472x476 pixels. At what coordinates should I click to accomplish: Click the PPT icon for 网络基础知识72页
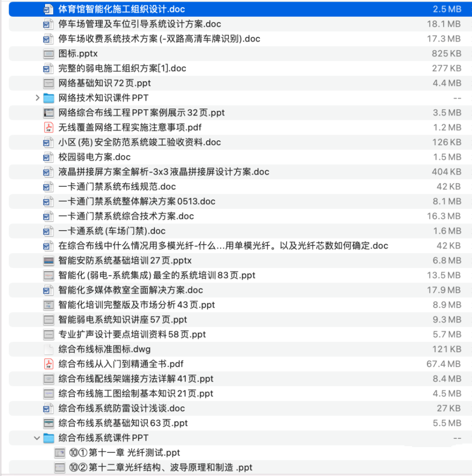[x=48, y=83]
